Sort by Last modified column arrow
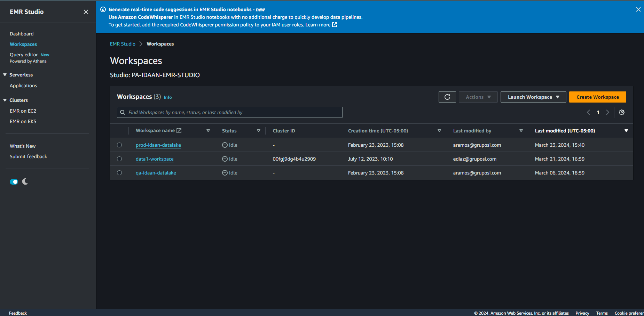644x316 pixels. [x=626, y=131]
